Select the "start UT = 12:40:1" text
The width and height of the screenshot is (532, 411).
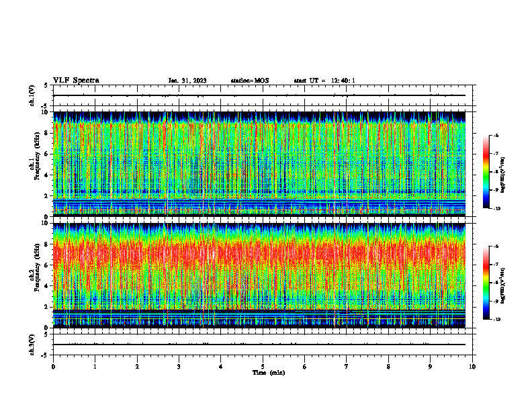(324, 81)
